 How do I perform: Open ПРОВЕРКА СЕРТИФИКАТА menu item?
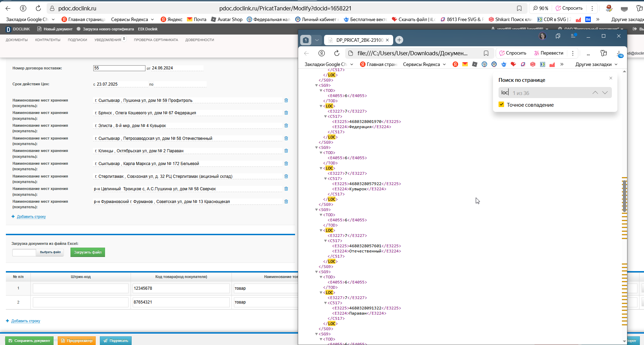coord(156,40)
